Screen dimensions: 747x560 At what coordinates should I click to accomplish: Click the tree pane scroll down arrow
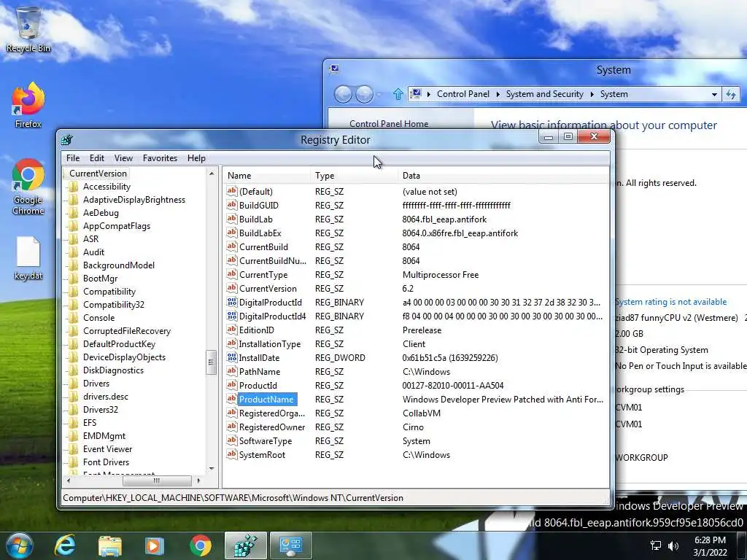(x=212, y=469)
